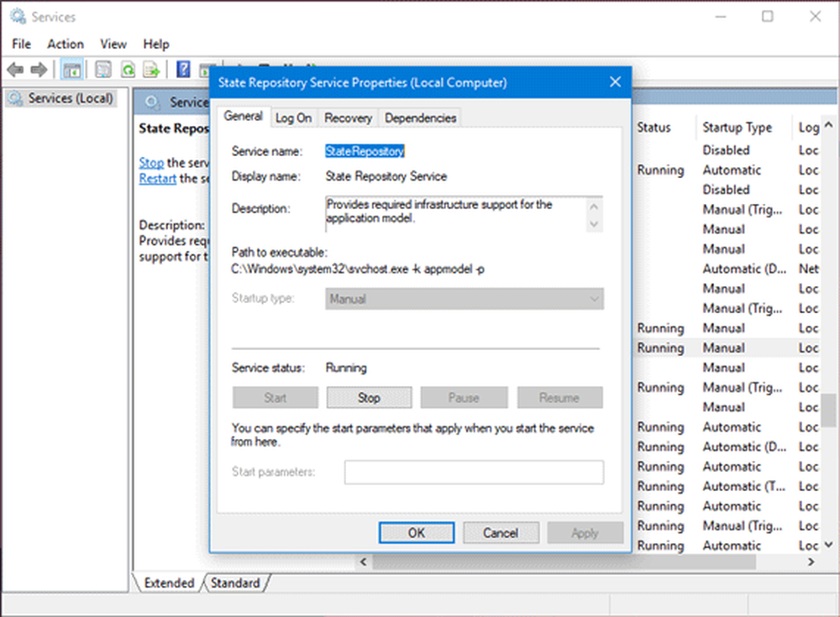
Task: Switch to the Standard view tab
Action: [235, 583]
